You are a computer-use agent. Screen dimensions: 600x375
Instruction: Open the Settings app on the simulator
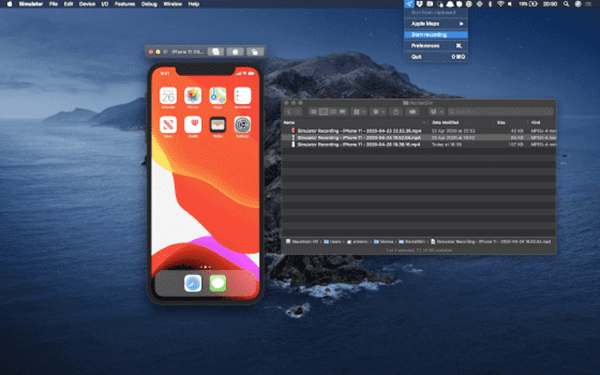click(x=243, y=125)
